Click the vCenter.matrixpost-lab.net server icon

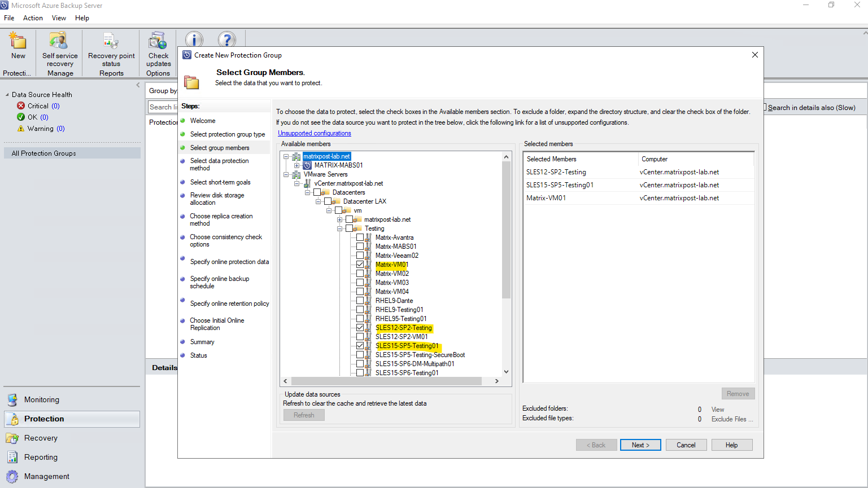tap(307, 183)
